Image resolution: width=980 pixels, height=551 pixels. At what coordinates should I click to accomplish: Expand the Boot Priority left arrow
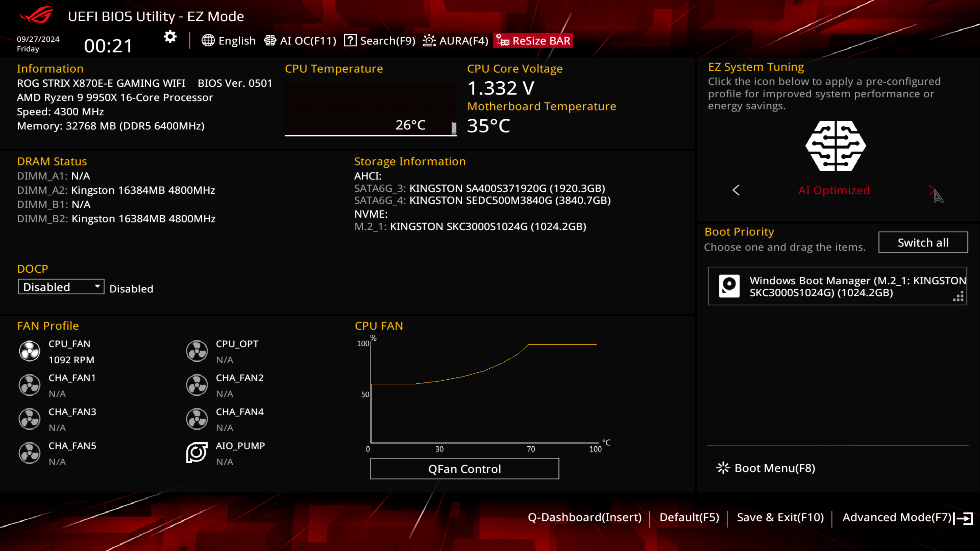(736, 190)
